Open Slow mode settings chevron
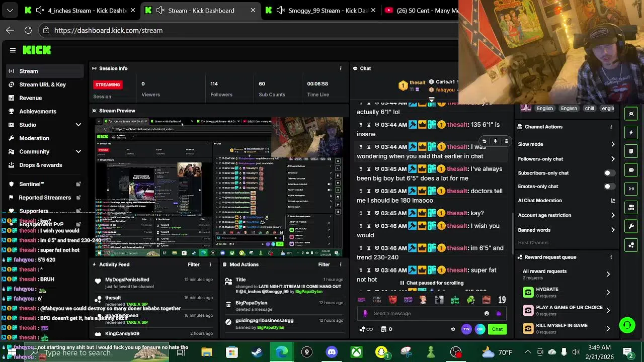 click(613, 144)
